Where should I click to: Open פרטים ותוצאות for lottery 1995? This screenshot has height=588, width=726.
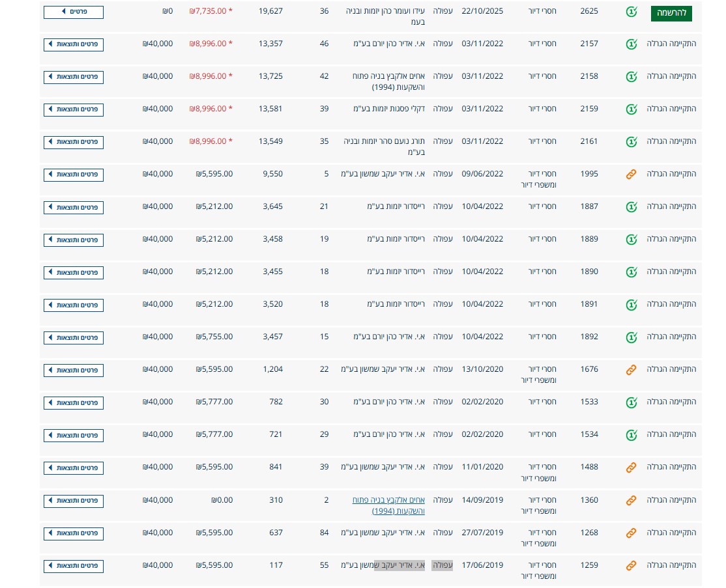tap(74, 175)
